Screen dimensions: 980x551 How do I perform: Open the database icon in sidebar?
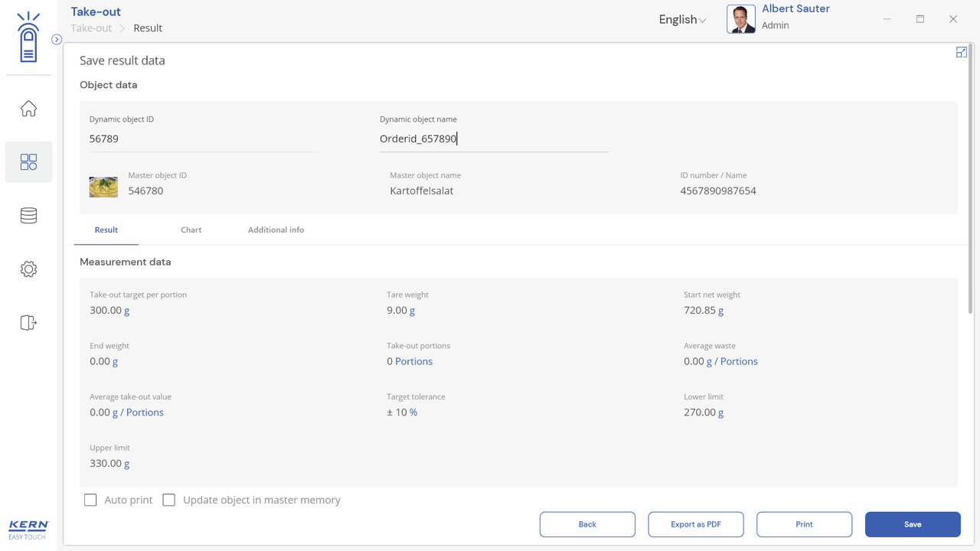point(28,216)
